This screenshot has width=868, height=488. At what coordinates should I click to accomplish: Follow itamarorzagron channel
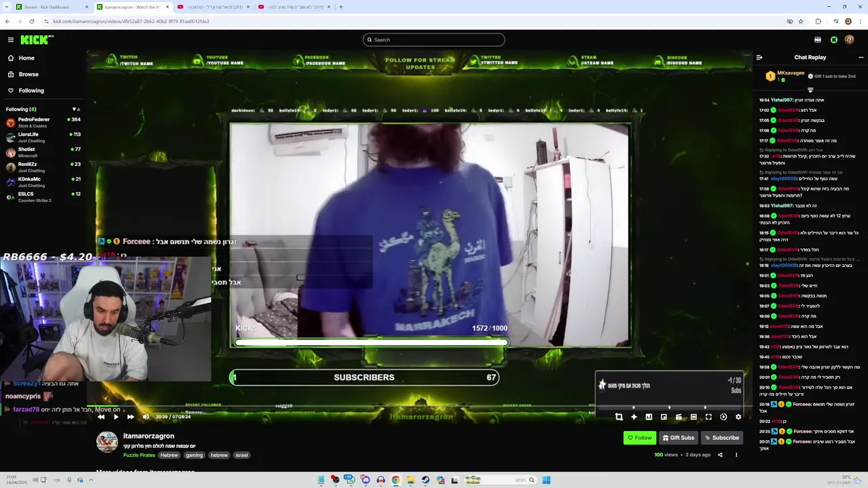tap(639, 438)
